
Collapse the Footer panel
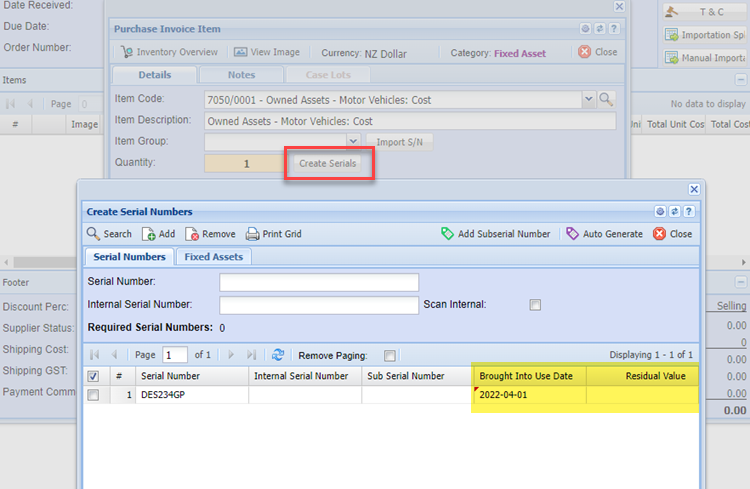(741, 283)
